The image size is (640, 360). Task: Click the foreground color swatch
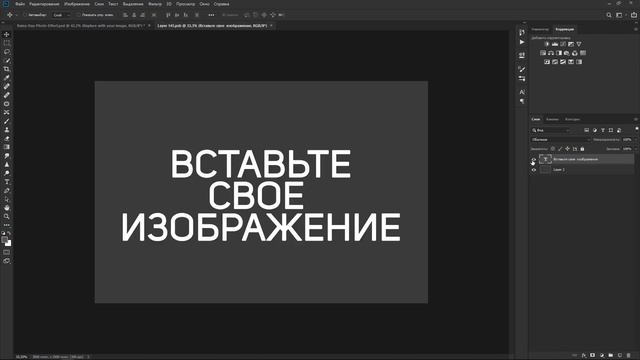[x=4, y=240]
